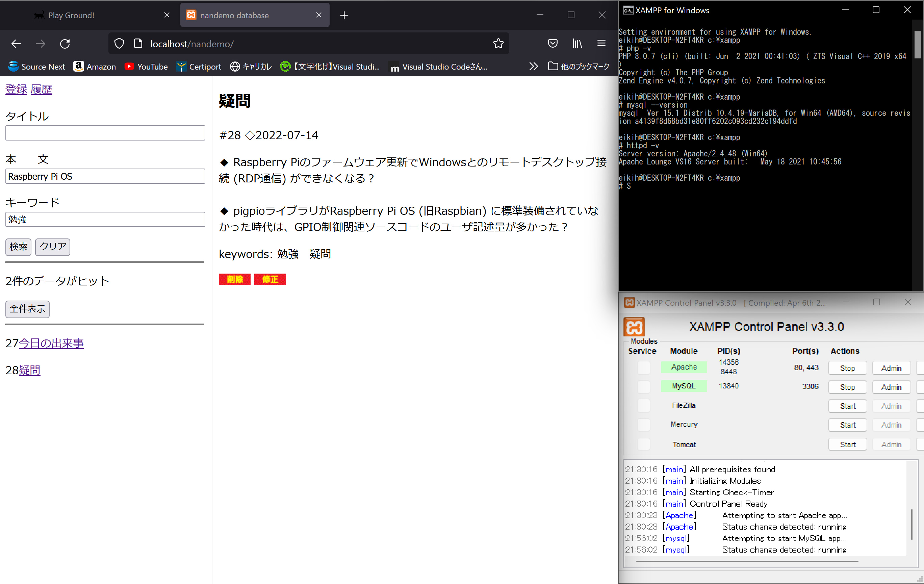Viewport: 924px width, 584px height.
Task: Open the Firefox library icon
Action: pyautogui.click(x=577, y=43)
